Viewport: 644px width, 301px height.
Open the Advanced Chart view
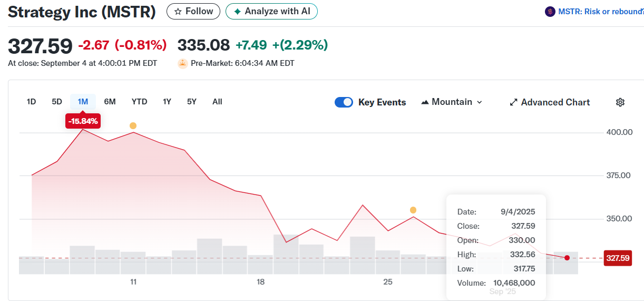pos(550,102)
